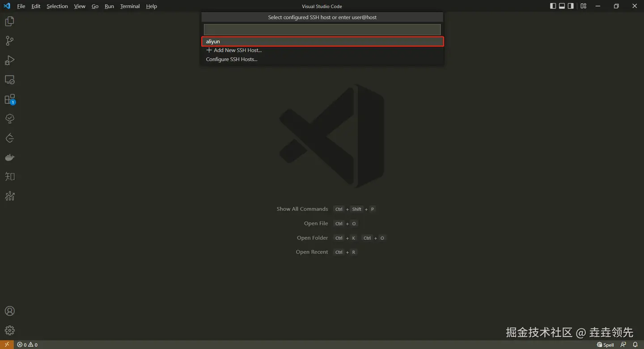
Task: Open the Edit menu
Action: (x=36, y=6)
